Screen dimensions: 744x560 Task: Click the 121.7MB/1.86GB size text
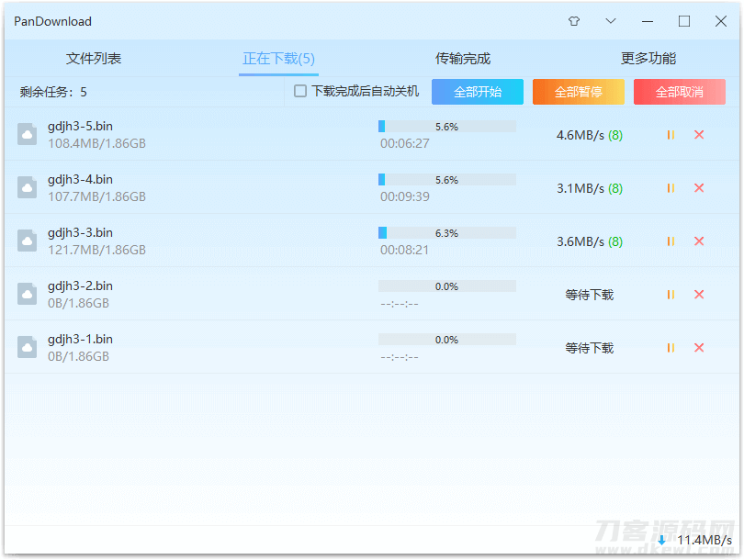[96, 250]
